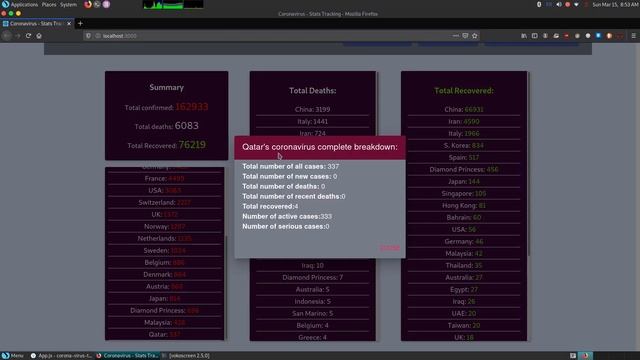Reload the localhost page

tap(28, 36)
